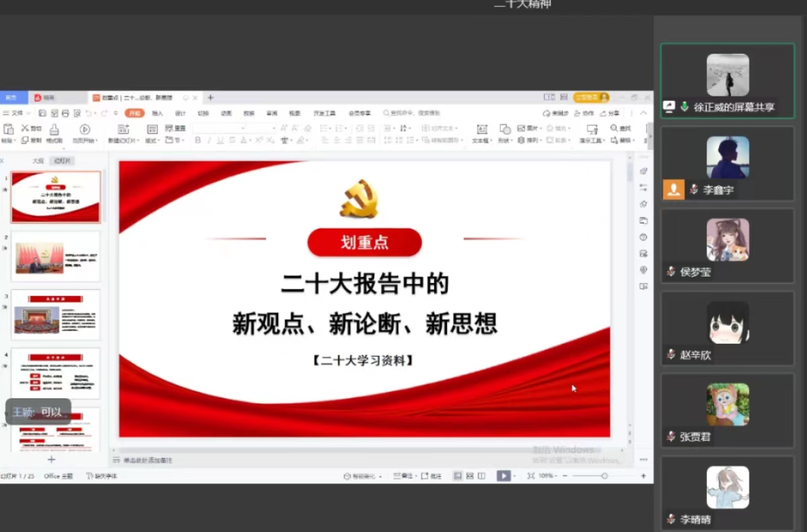The image size is (807, 532).
Task: Click the Picture (图片) insert icon
Action: 522,128
